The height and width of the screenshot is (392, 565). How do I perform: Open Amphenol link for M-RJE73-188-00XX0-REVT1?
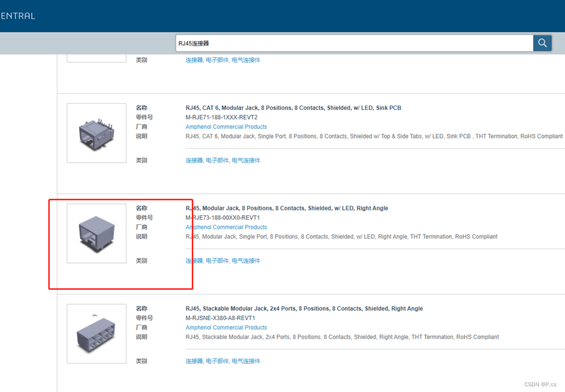tap(226, 227)
